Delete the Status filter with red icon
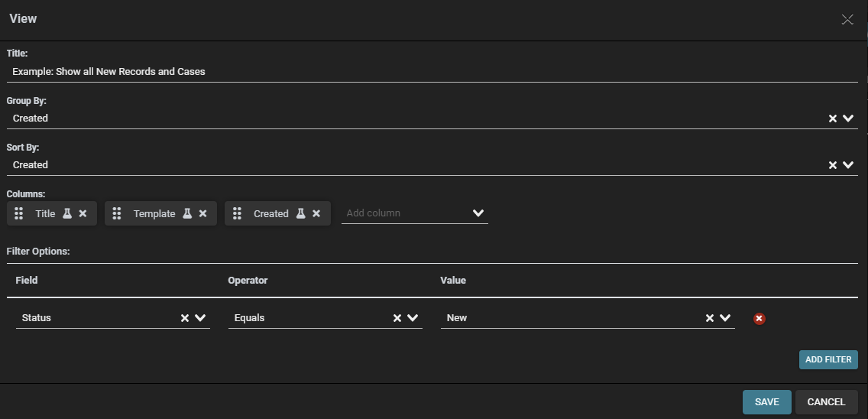Screen dimensions: 868x419 click(x=759, y=319)
